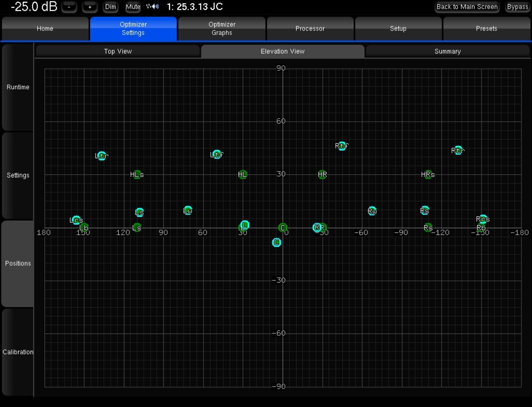
Task: Decrease volume with the minus button
Action: (69, 7)
